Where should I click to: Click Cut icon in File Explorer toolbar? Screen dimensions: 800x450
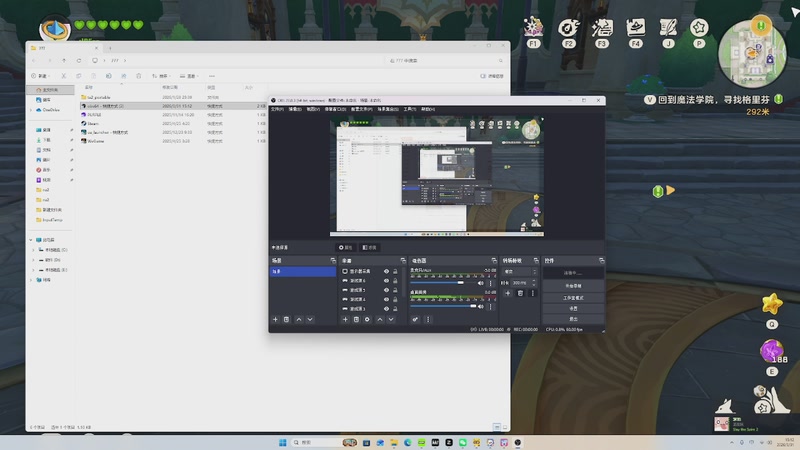[x=64, y=76]
